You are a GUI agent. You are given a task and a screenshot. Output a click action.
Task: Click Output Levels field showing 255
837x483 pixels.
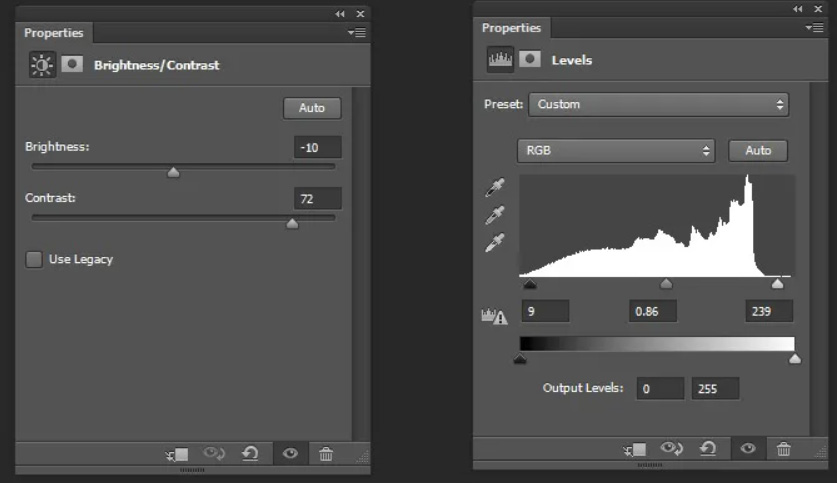(x=716, y=389)
